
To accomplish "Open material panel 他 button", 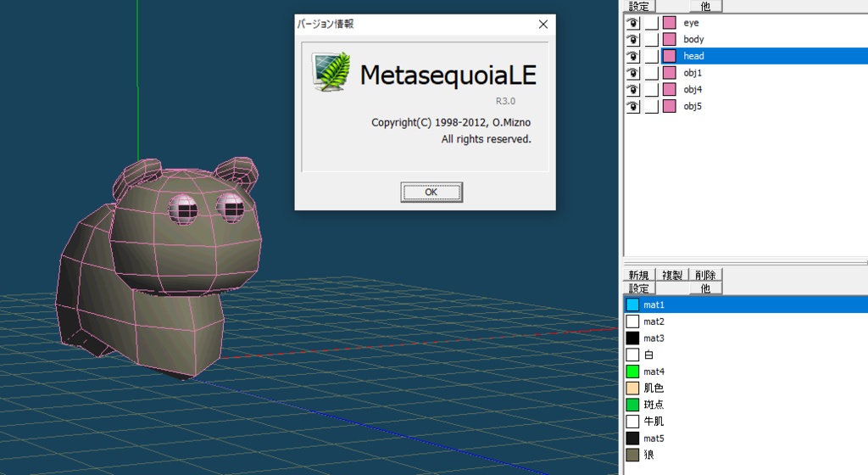I will [705, 288].
